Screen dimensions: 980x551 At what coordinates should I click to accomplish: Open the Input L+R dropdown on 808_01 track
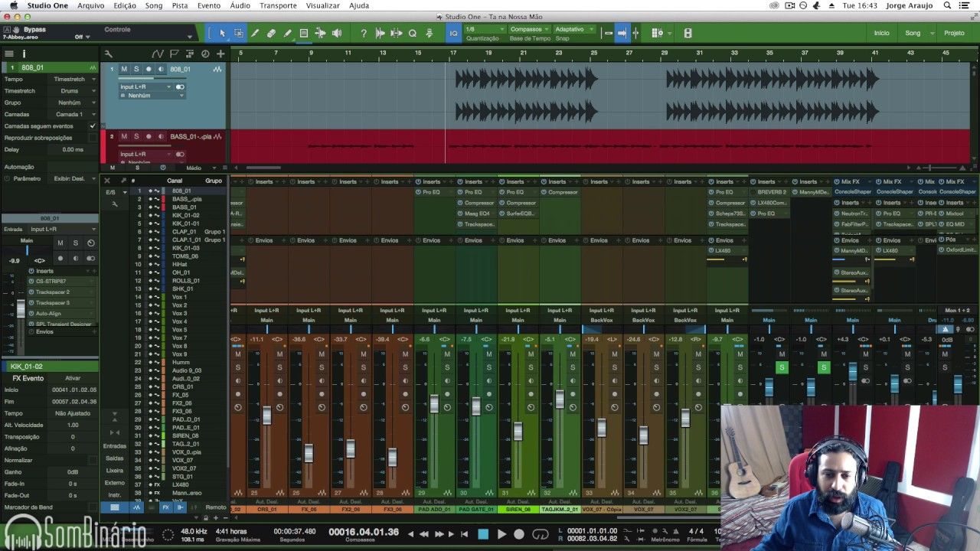pyautogui.click(x=147, y=86)
